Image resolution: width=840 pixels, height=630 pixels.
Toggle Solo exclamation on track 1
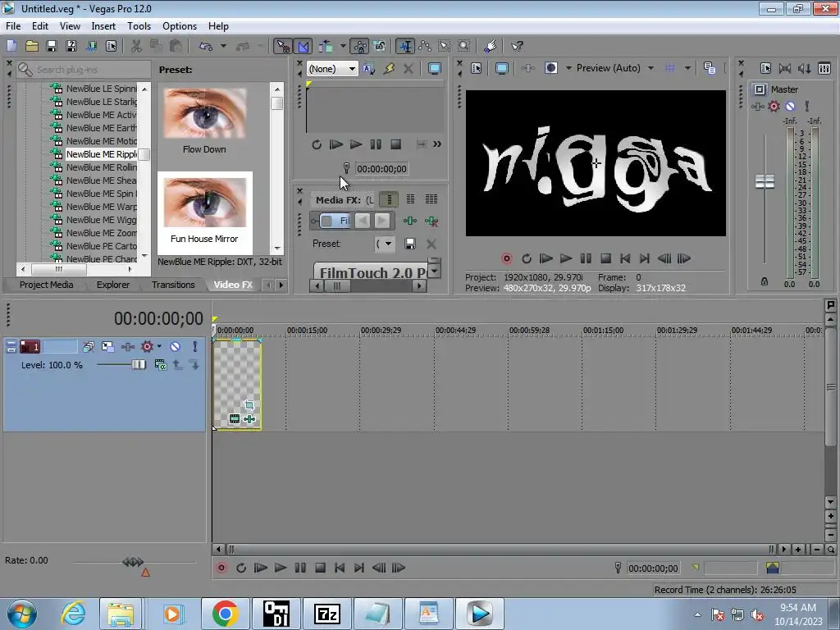[x=194, y=347]
